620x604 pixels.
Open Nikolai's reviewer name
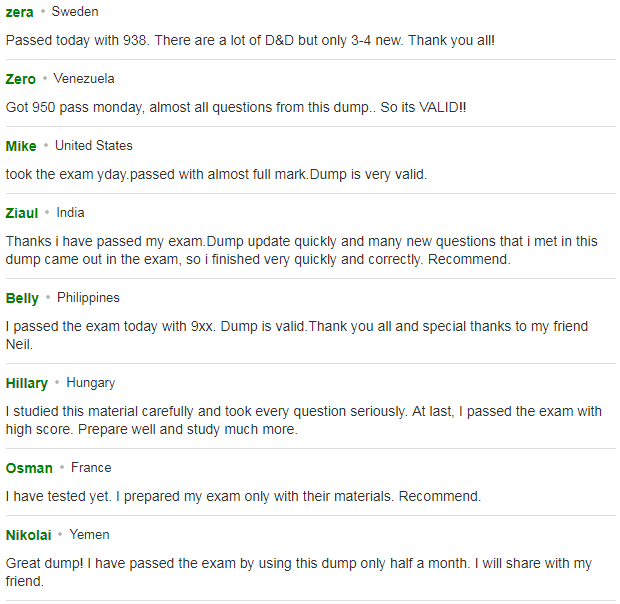pyautogui.click(x=28, y=536)
